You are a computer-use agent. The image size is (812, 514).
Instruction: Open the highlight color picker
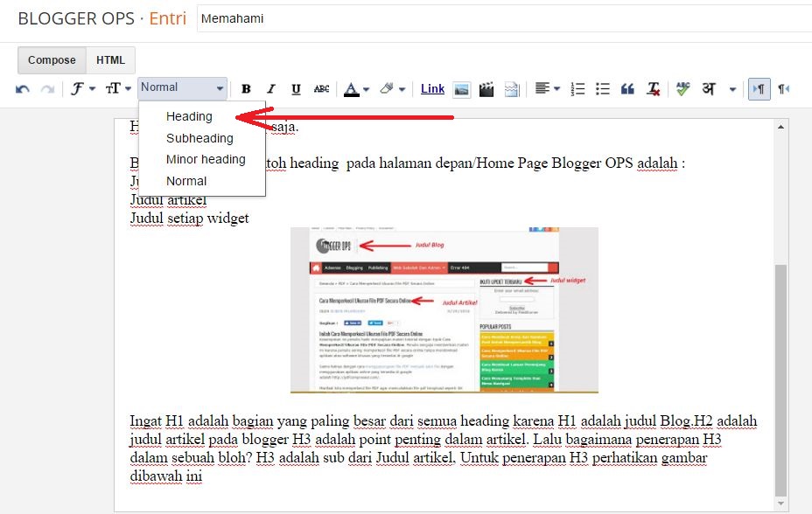(391, 88)
